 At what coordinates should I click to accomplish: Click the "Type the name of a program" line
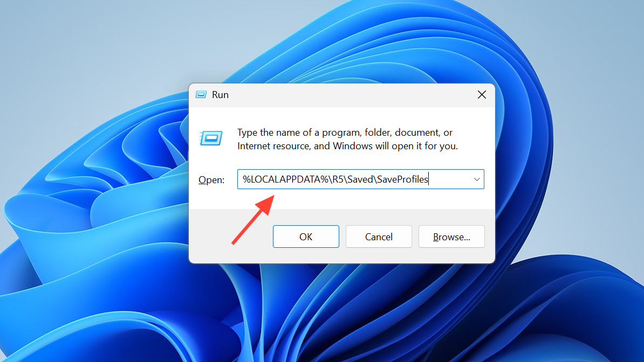[x=345, y=133]
